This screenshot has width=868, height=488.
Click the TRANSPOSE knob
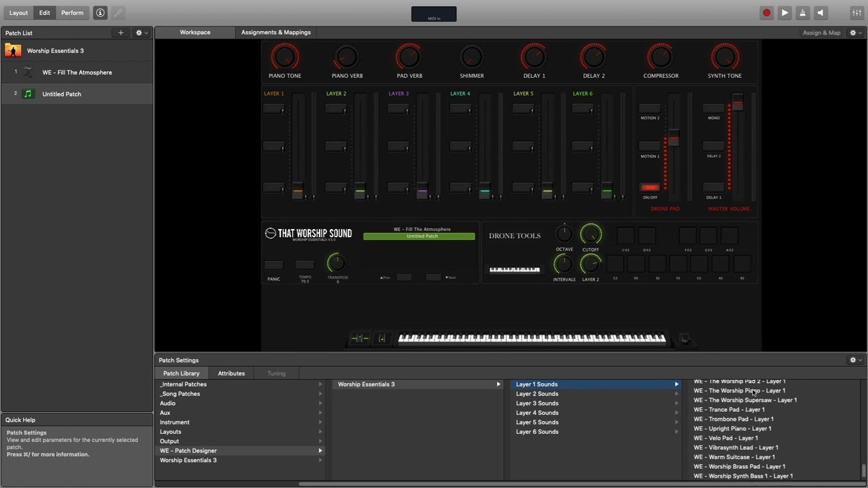(x=336, y=263)
